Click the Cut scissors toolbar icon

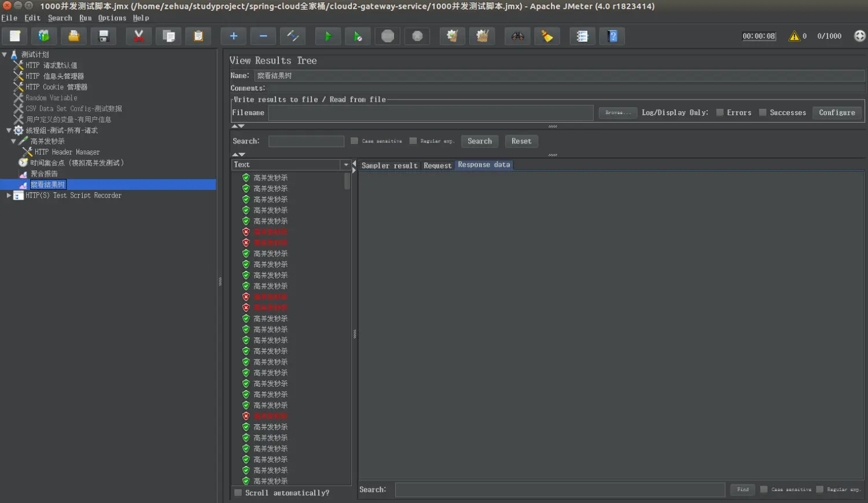coord(139,36)
